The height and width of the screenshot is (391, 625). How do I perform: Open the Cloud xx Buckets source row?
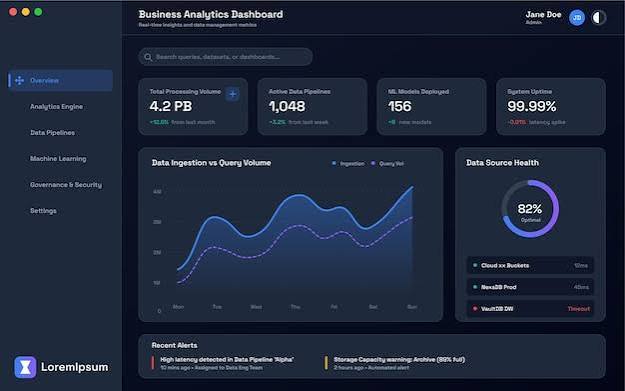pyautogui.click(x=530, y=265)
